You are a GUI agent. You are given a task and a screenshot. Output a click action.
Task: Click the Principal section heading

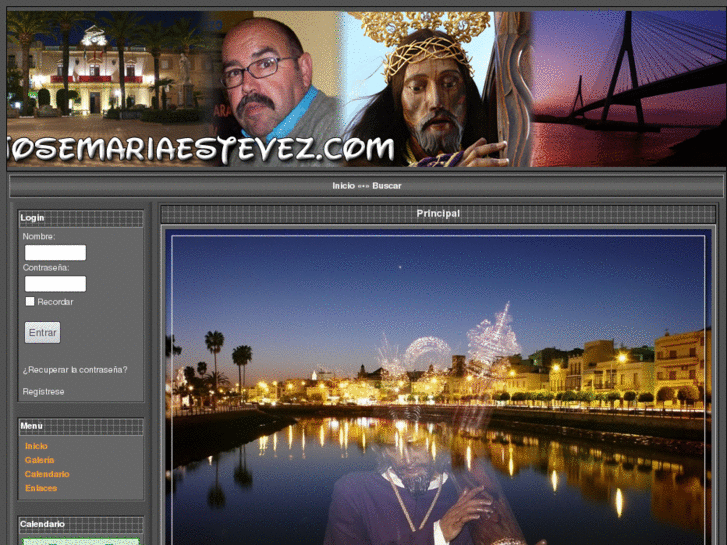438,214
